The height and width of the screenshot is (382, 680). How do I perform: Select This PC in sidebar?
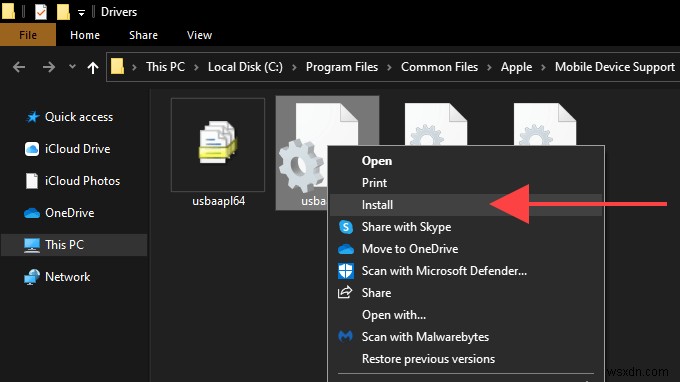coord(74,245)
